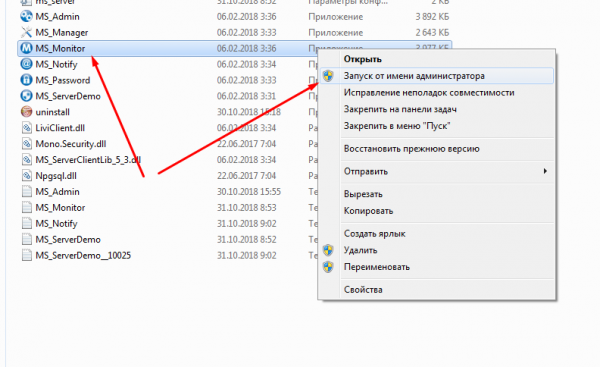Select the uninstall program icon
The image size is (600, 367).
point(26,112)
